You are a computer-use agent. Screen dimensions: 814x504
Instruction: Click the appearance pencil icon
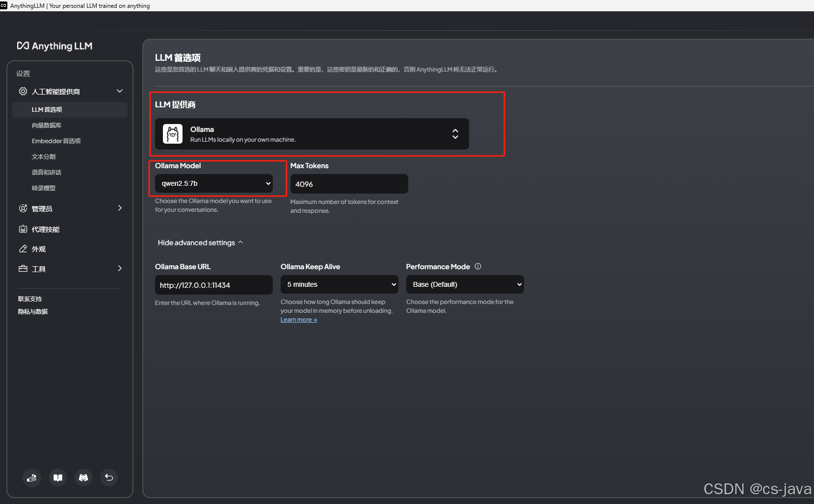pos(23,249)
